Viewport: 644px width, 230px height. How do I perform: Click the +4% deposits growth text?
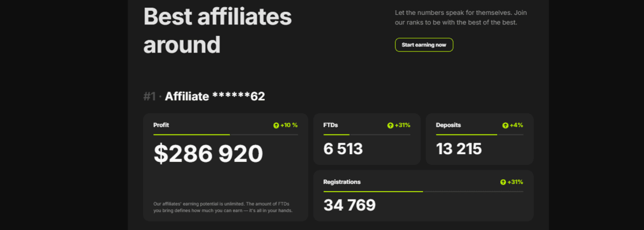point(516,125)
